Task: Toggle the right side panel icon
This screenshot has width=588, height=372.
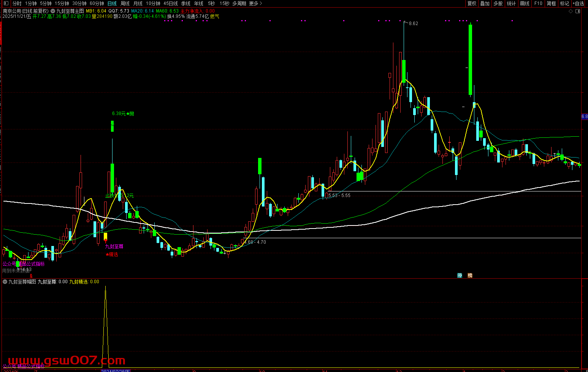Action: tap(578, 11)
